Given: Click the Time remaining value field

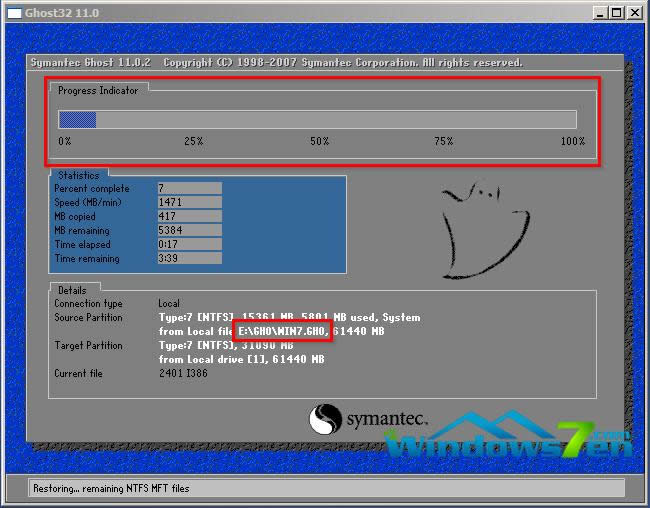Looking at the screenshot, I should tap(189, 258).
